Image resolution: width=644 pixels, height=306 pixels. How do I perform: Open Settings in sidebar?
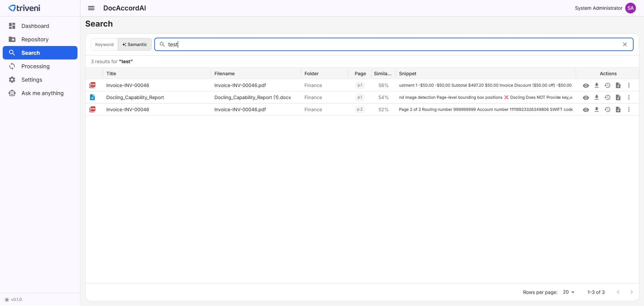tap(40, 80)
